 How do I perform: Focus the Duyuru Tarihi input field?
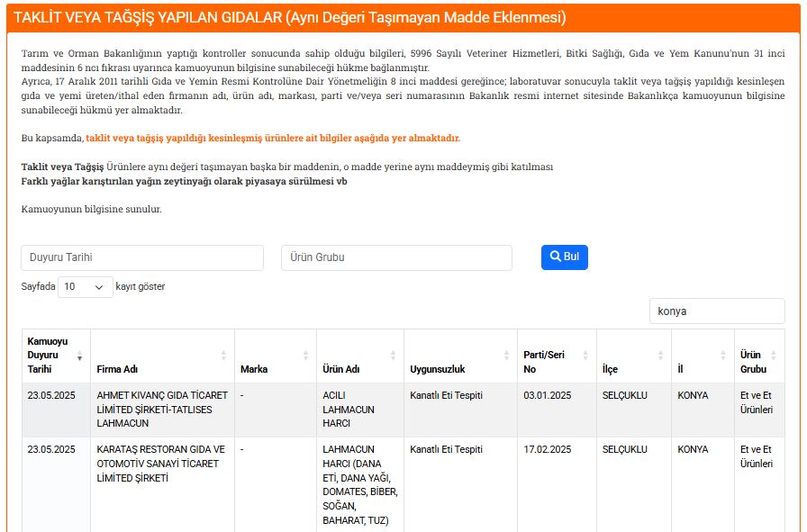142,257
